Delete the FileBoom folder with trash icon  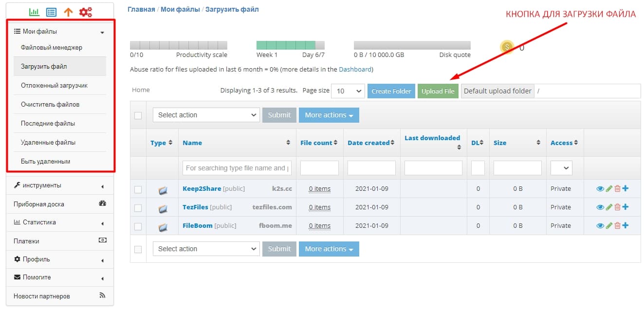tap(617, 226)
